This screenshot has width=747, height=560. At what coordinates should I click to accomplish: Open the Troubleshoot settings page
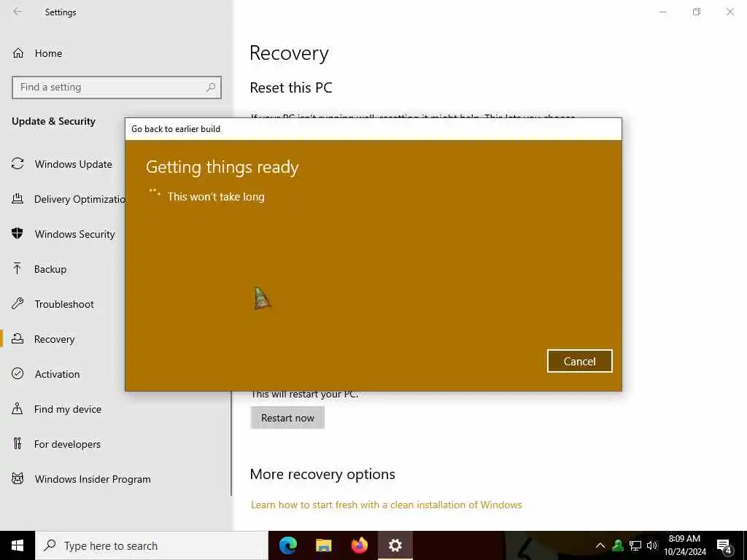point(64,304)
